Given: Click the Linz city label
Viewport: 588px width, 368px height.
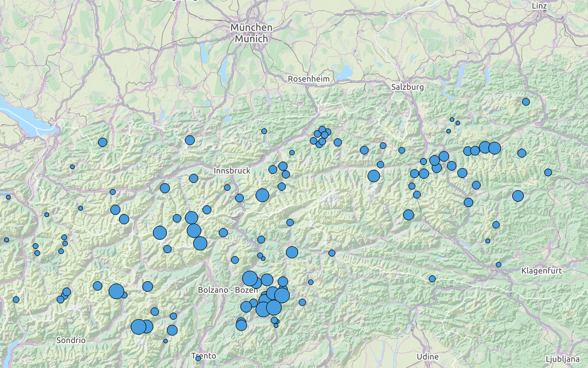Looking at the screenshot, I should tap(540, 5).
